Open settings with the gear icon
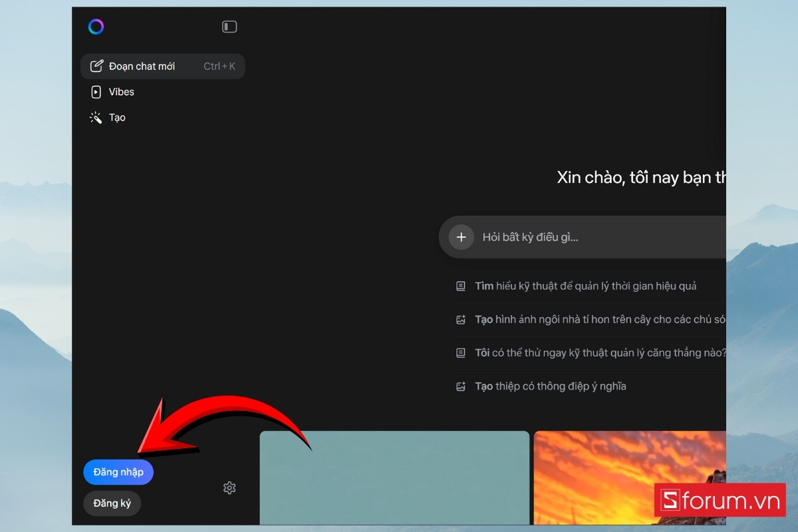798x532 pixels. (229, 487)
